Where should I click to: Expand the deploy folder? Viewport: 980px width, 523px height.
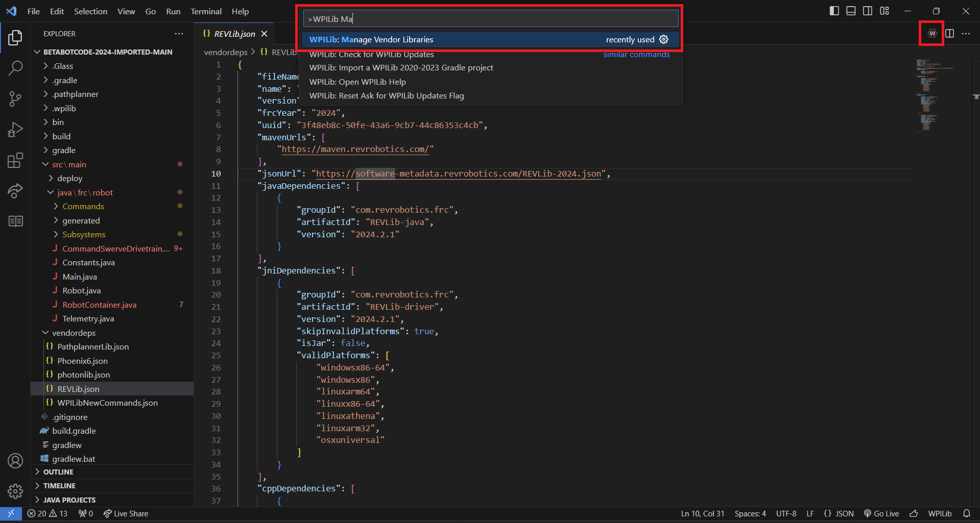tap(112, 179)
